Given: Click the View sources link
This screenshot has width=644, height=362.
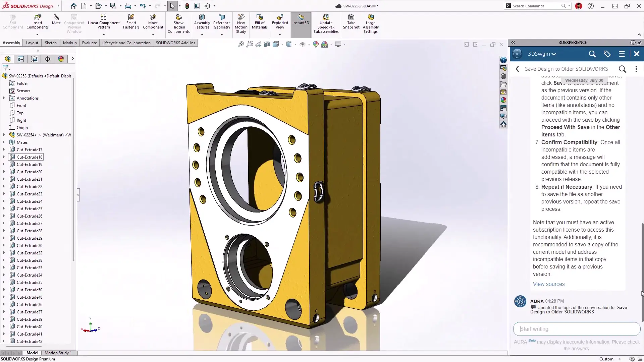Looking at the screenshot, I should 548,284.
